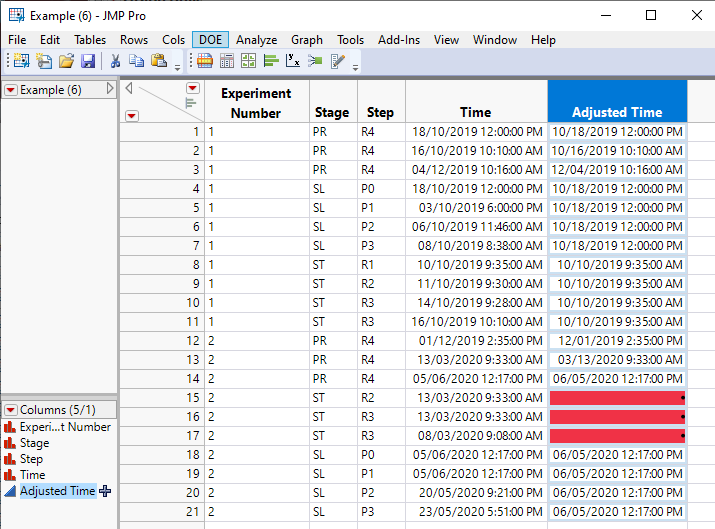Open the columns red triangle in table corner
Screen dimensions: 715x529
(193, 88)
